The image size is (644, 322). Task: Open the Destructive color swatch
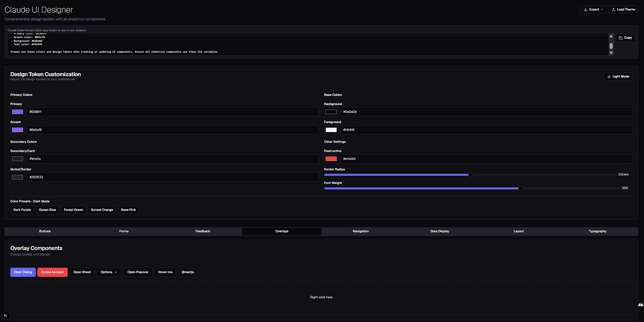coord(331,159)
